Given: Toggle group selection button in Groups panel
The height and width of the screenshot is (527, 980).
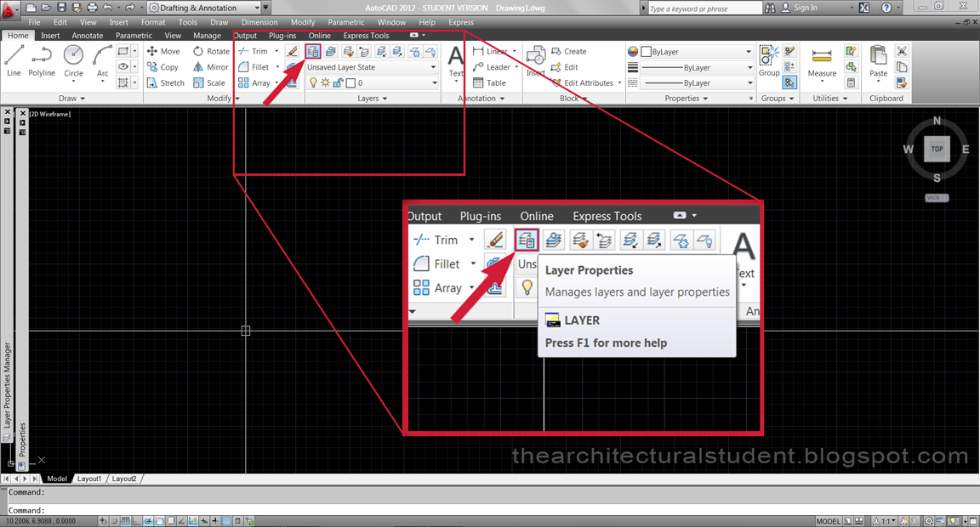Looking at the screenshot, I should pos(790,82).
